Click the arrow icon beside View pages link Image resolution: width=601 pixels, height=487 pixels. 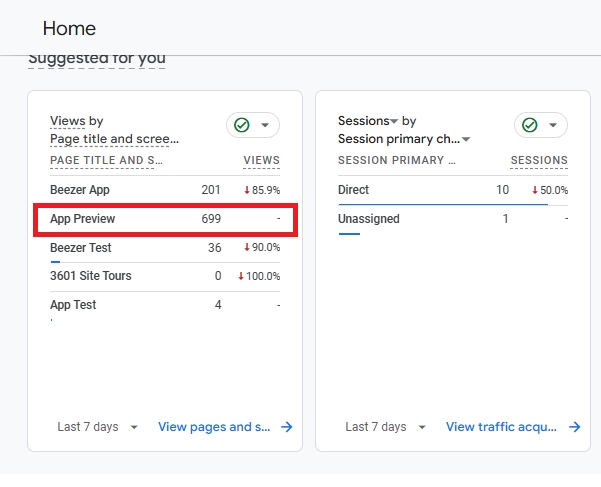pyautogui.click(x=286, y=427)
